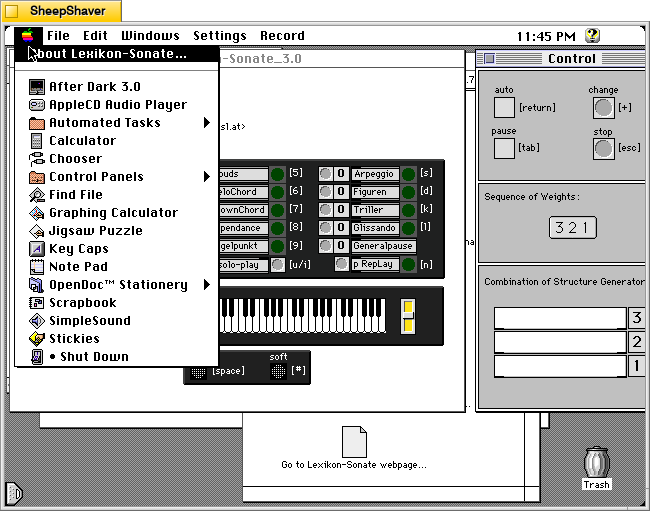Click the help question mark icon in menu bar
The image size is (650, 511).
coord(592,36)
